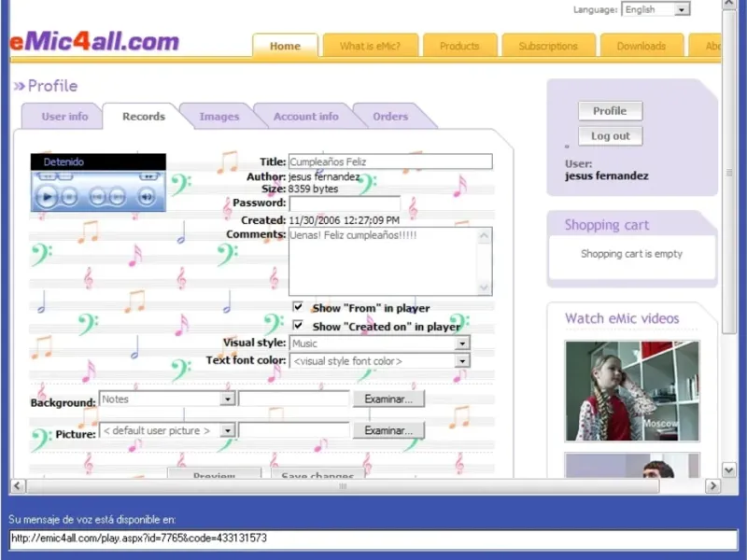Click the "Detenido" player status text
The image size is (747, 560).
(x=63, y=161)
